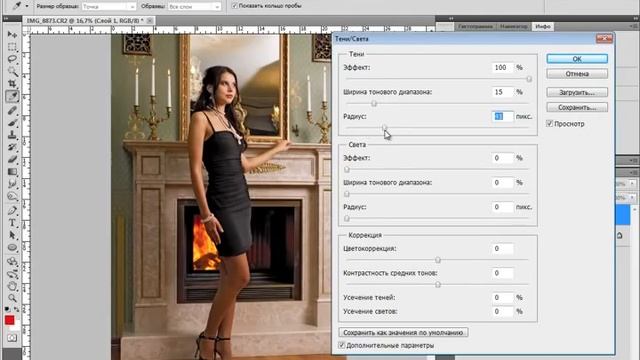Switch to the Инфо panel tab
Viewport: 640px width, 360px height.
(543, 27)
